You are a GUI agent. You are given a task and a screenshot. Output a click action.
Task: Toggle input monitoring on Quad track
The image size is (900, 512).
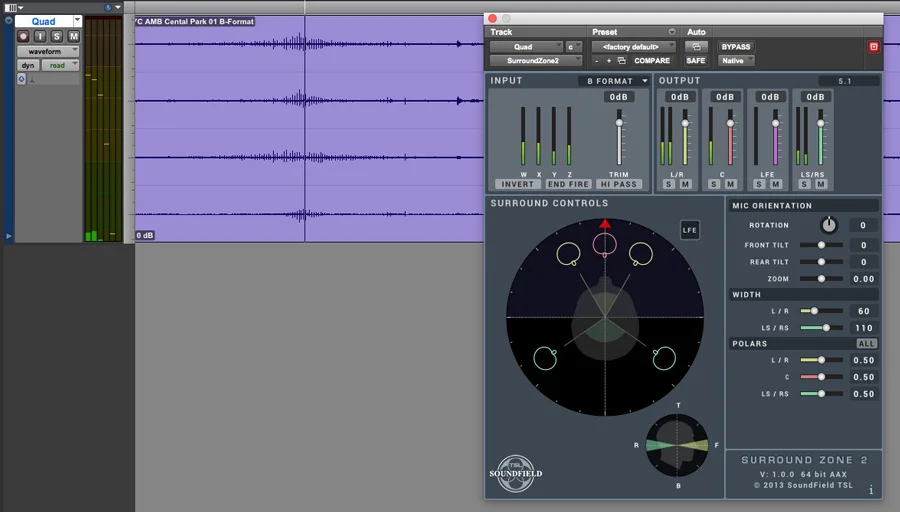click(x=40, y=36)
